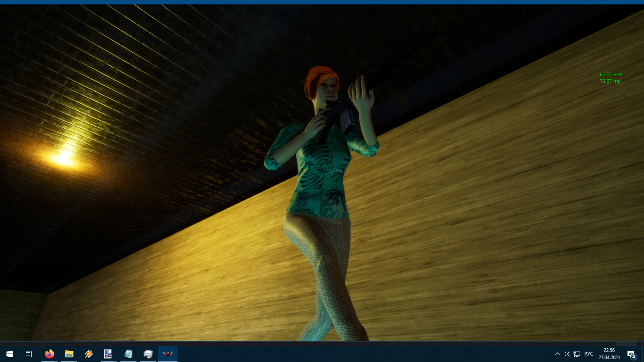Open the performance monitor taskbar app

pyautogui.click(x=148, y=354)
